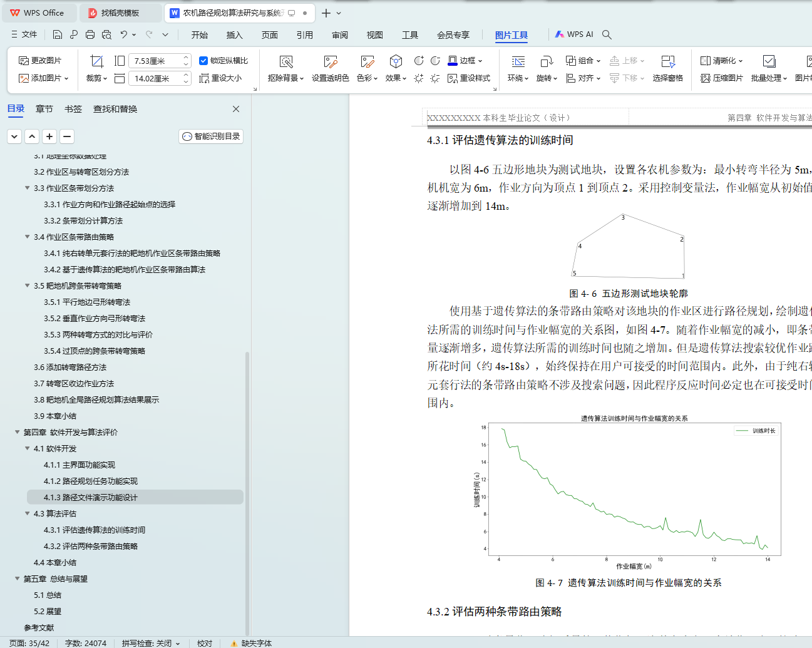Select the Set Transparent Color (设置透明色) tool
812x648 pixels.
coord(330,61)
